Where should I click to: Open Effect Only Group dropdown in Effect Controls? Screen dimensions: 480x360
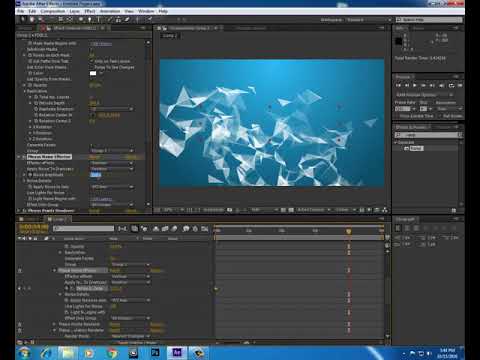pyautogui.click(x=112, y=204)
